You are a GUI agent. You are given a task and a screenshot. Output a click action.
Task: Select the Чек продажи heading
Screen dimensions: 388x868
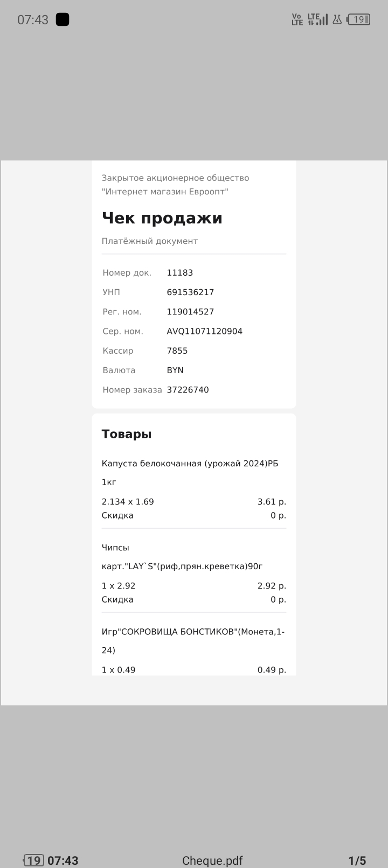pos(162,218)
